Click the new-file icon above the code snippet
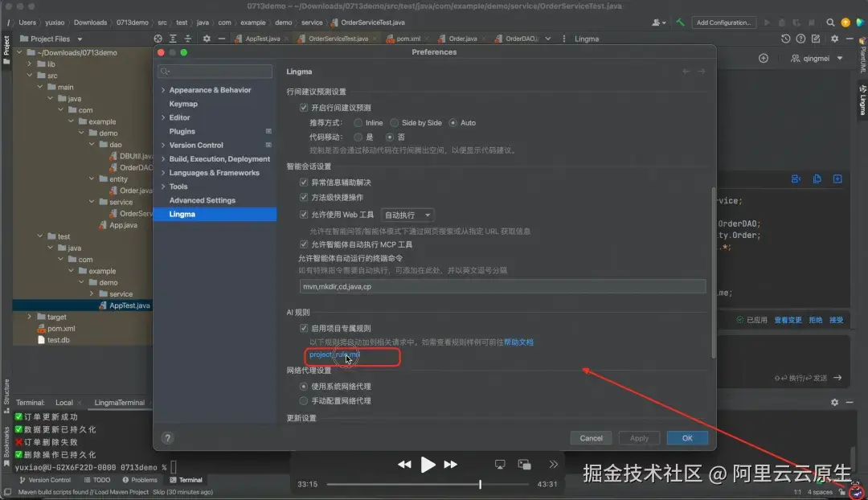Viewport: 868px width, 500px height. [x=837, y=178]
